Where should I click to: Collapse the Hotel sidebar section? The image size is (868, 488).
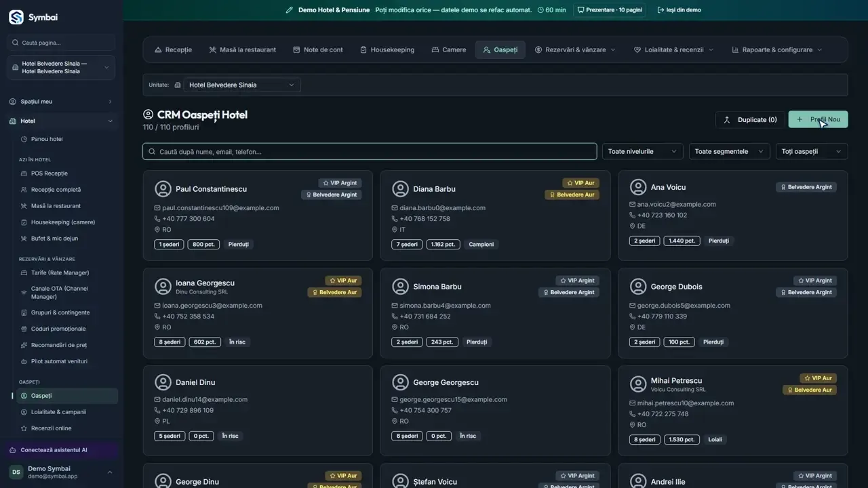(x=61, y=121)
